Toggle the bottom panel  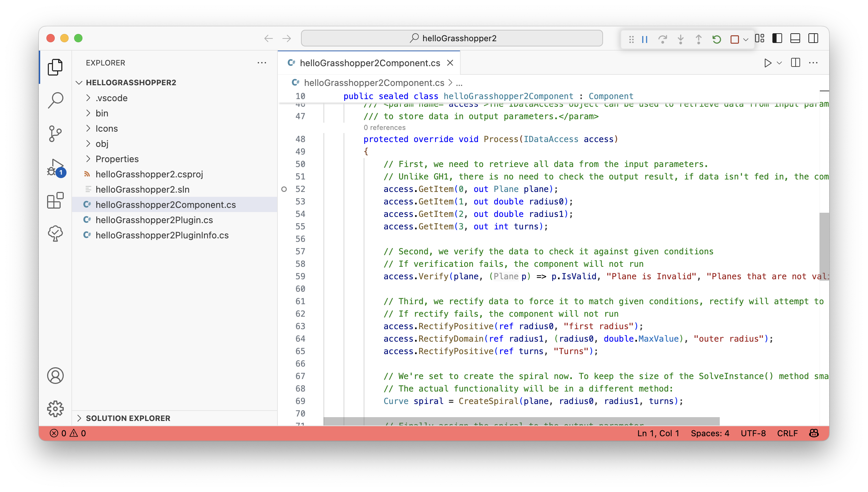(795, 38)
